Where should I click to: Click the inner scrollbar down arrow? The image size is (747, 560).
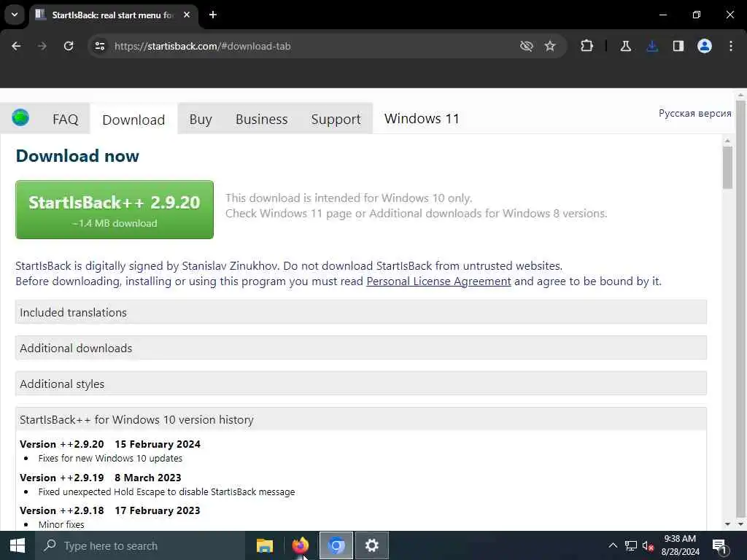click(727, 524)
